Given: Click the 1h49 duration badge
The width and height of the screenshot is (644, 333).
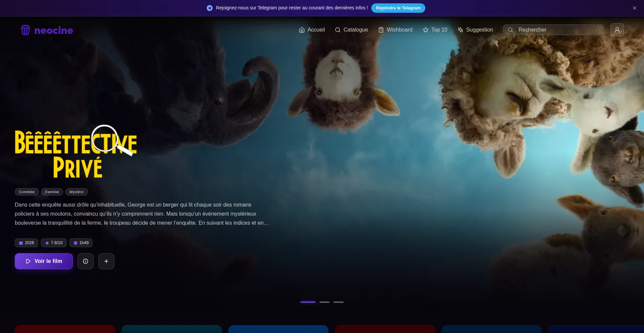Looking at the screenshot, I should [x=81, y=243].
